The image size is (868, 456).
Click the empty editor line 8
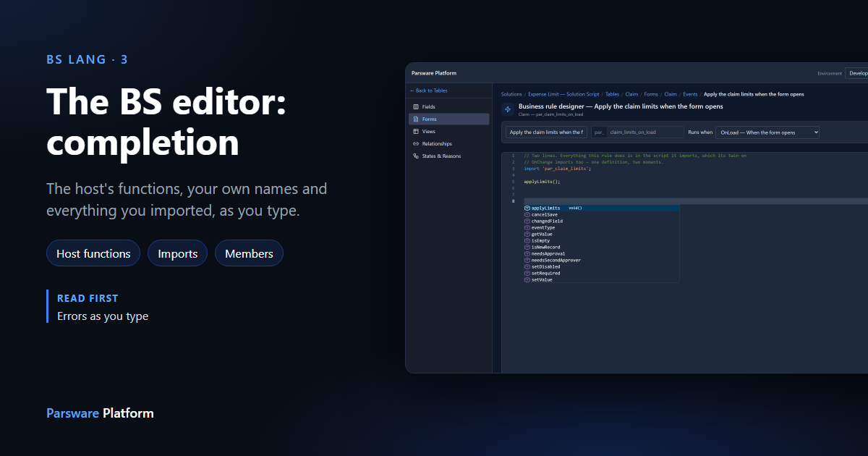694,201
